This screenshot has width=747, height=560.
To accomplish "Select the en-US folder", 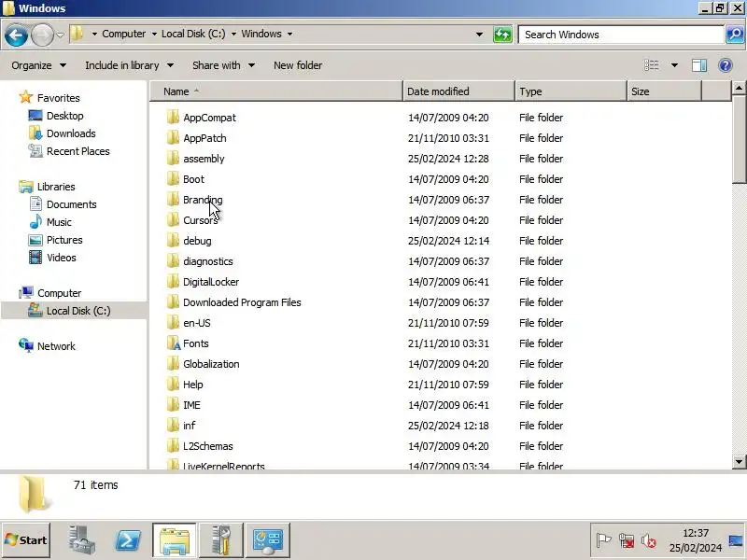I will pos(197,323).
